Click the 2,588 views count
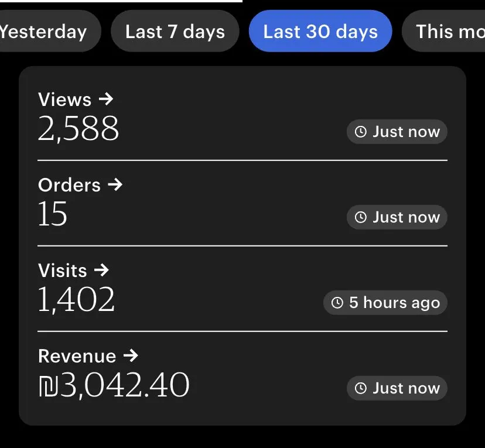 pos(78,129)
